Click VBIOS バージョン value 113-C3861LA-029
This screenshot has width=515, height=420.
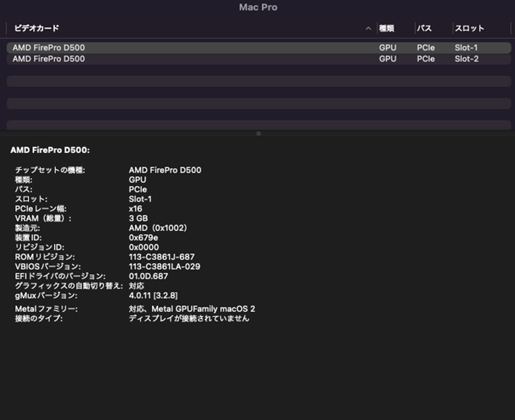164,266
